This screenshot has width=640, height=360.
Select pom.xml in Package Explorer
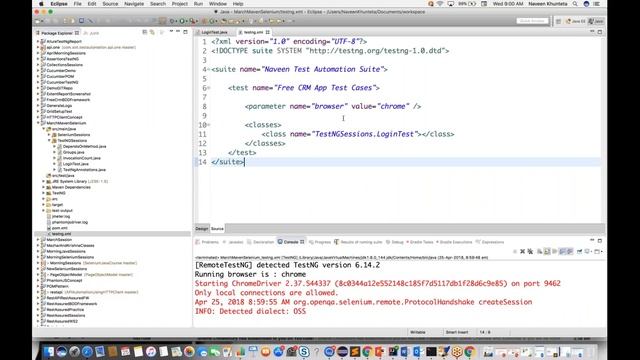[60, 228]
